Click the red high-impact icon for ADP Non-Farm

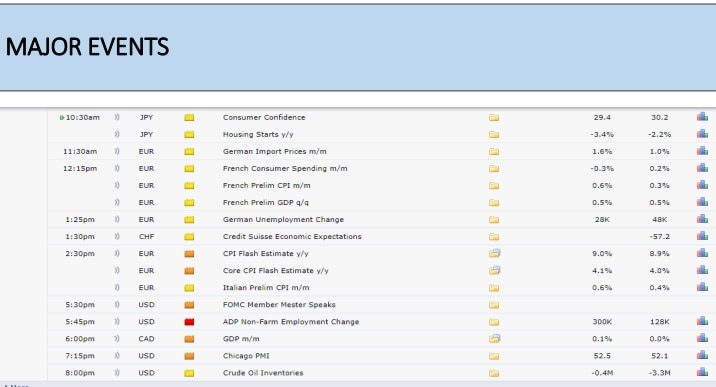[189, 322]
